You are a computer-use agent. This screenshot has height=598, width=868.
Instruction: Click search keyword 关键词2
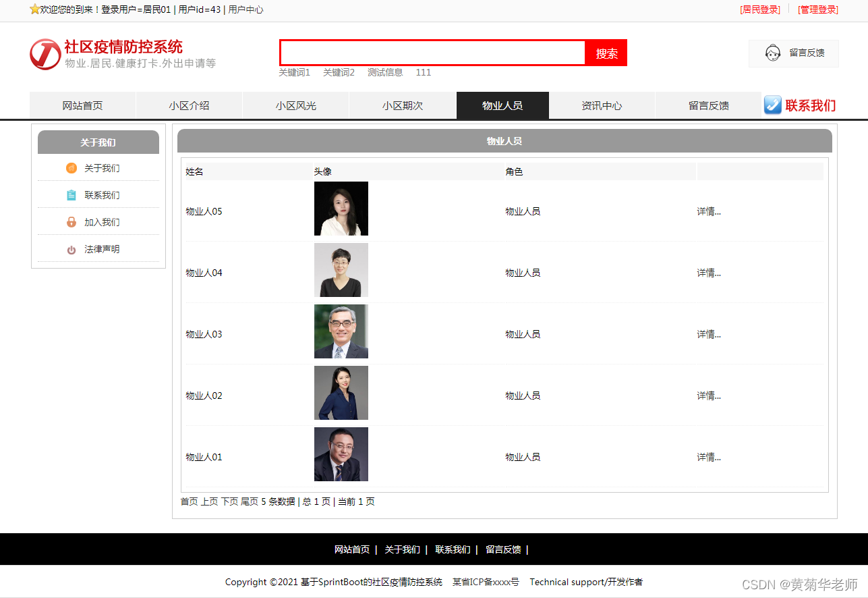click(339, 72)
